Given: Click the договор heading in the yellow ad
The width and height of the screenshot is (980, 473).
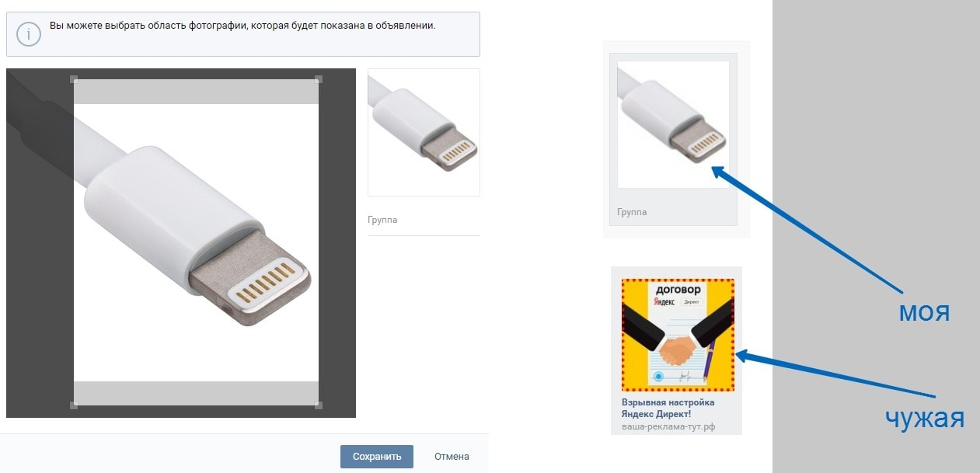Looking at the screenshot, I should point(677,289).
